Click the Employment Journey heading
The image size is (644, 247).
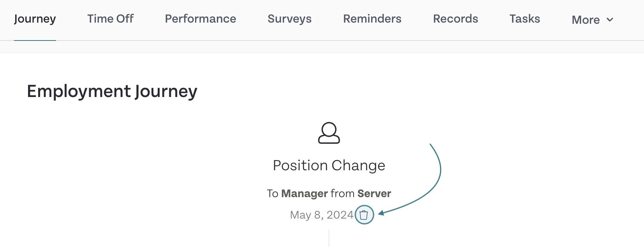[x=112, y=92]
